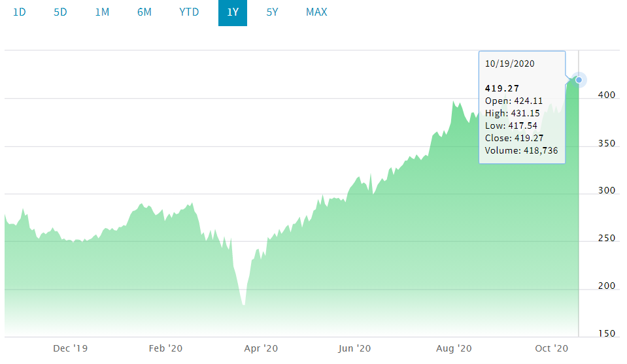Image resolution: width=627 pixels, height=364 pixels.
Task: Click the Apr '20 axis label
Action: coord(262,348)
